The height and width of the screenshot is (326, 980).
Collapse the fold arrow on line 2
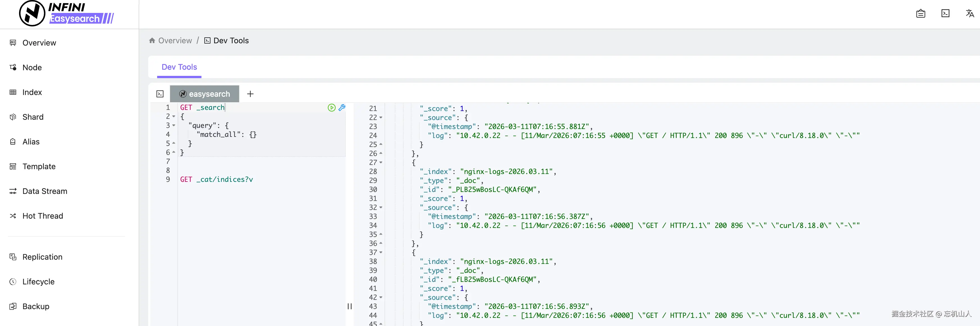174,117
